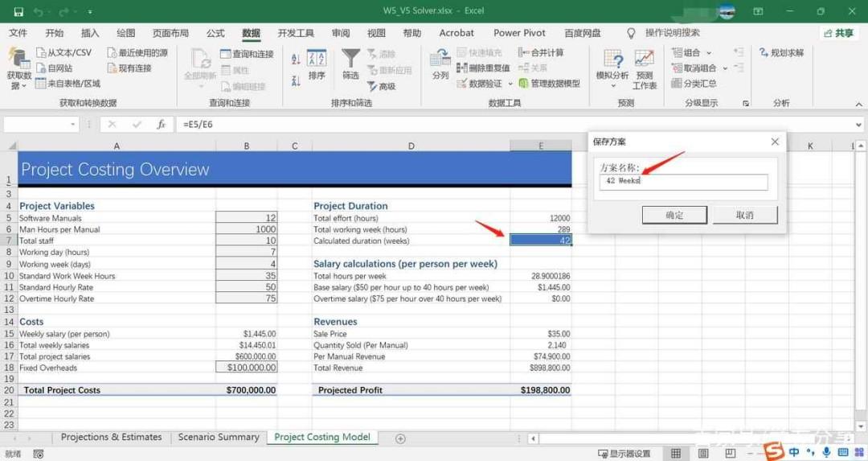The image size is (868, 461).
Task: Open Advanced (高级) filter
Action: (382, 86)
